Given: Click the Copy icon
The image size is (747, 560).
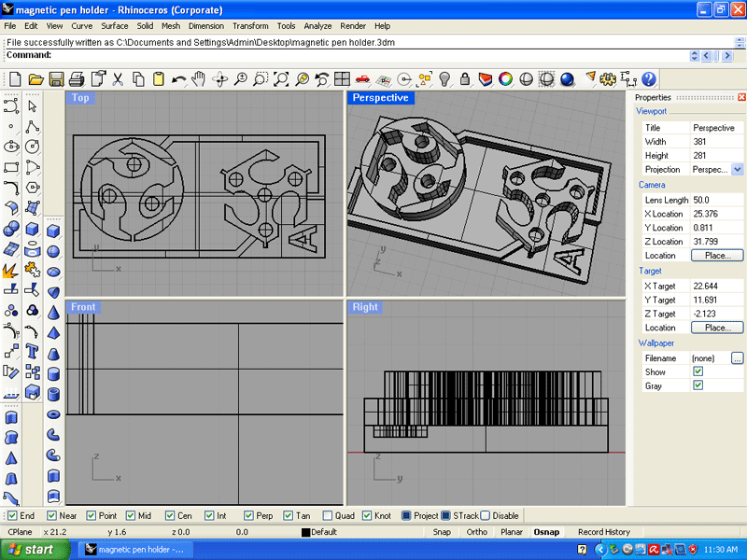Looking at the screenshot, I should [138, 79].
